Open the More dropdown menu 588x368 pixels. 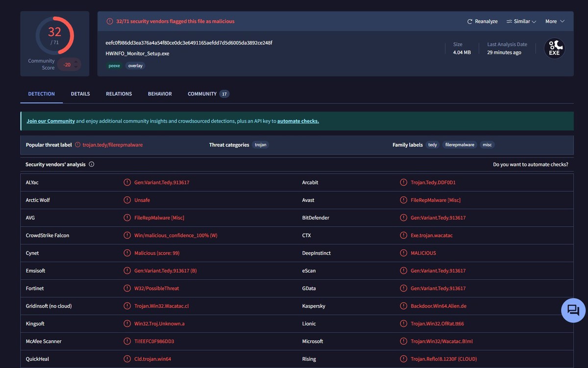(x=555, y=22)
